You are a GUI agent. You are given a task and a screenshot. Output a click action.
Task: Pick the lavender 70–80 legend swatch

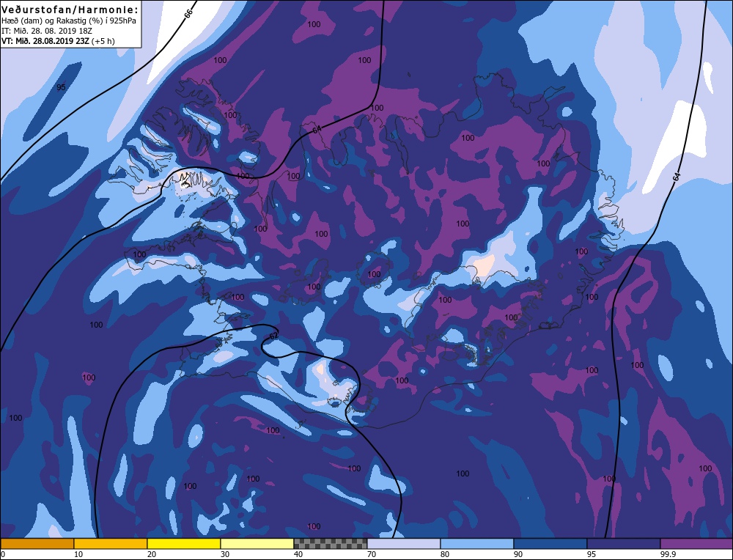404,544
